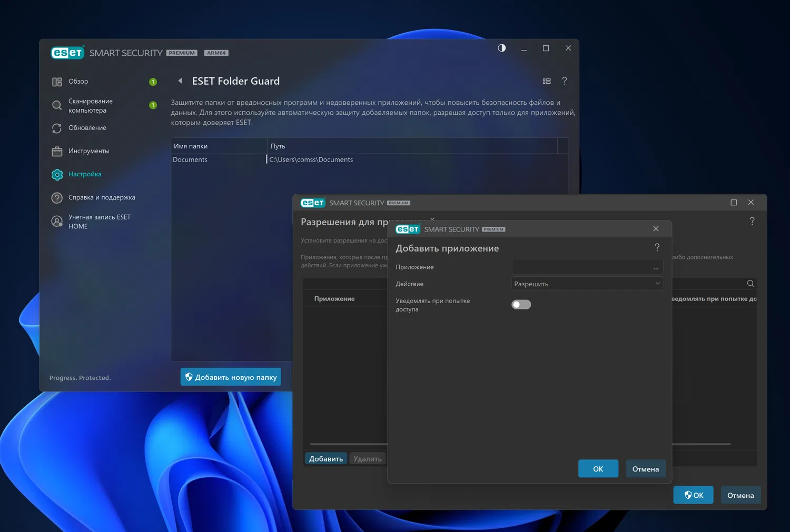Click Добавить новую папку button
Image resolution: width=790 pixels, height=532 pixels.
point(231,377)
